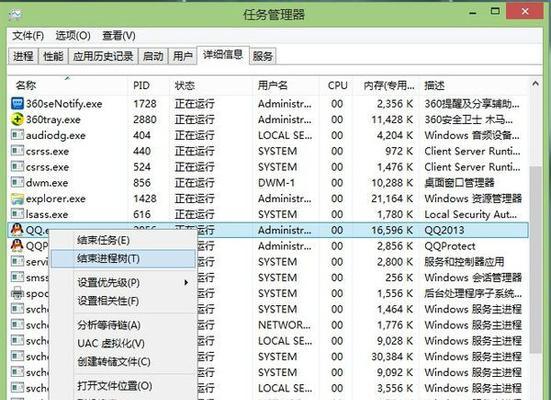This screenshot has height=400, width=551.
Task: Click the Windows 会话管理器 description
Action: point(473,278)
